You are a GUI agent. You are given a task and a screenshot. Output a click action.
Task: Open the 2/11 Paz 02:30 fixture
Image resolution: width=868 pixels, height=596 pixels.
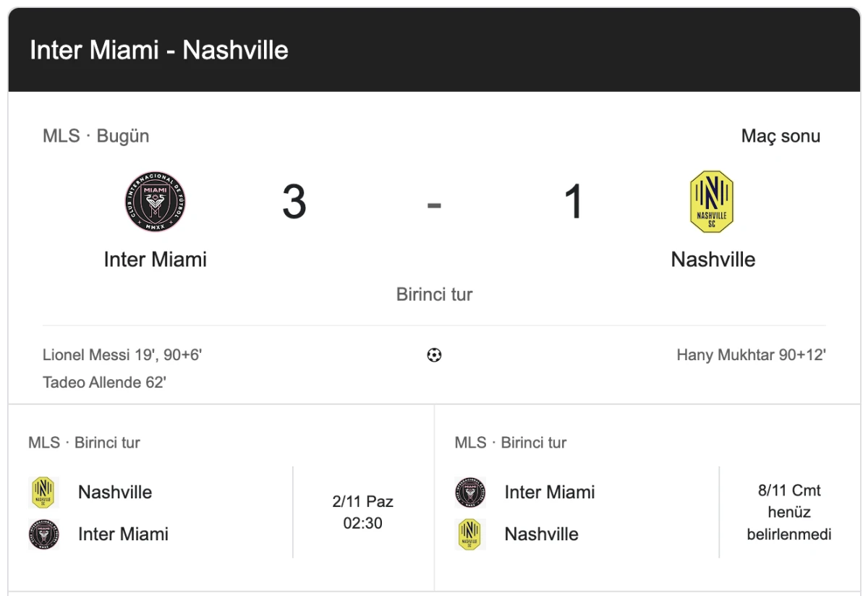(363, 512)
